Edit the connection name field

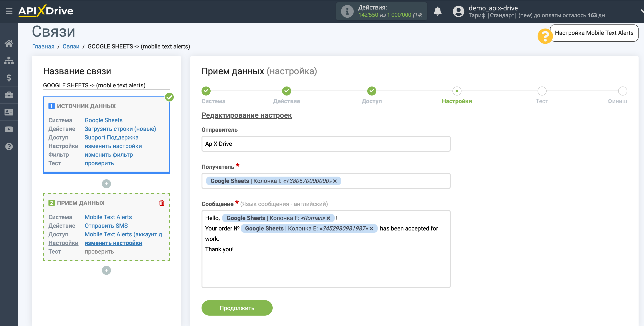coord(106,85)
